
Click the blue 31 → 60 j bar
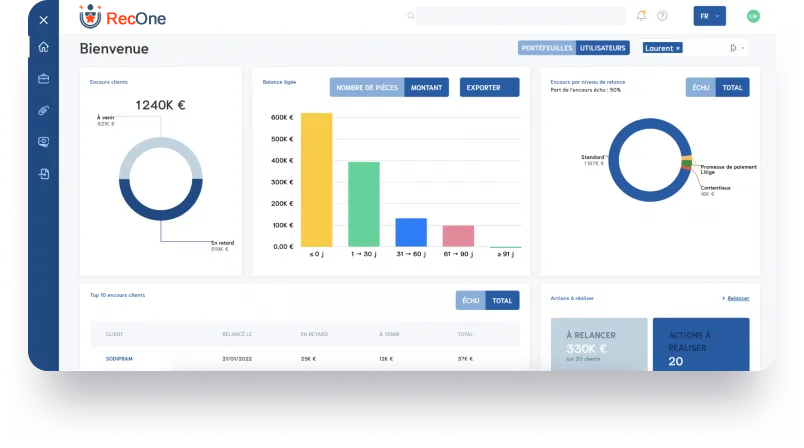point(411,232)
